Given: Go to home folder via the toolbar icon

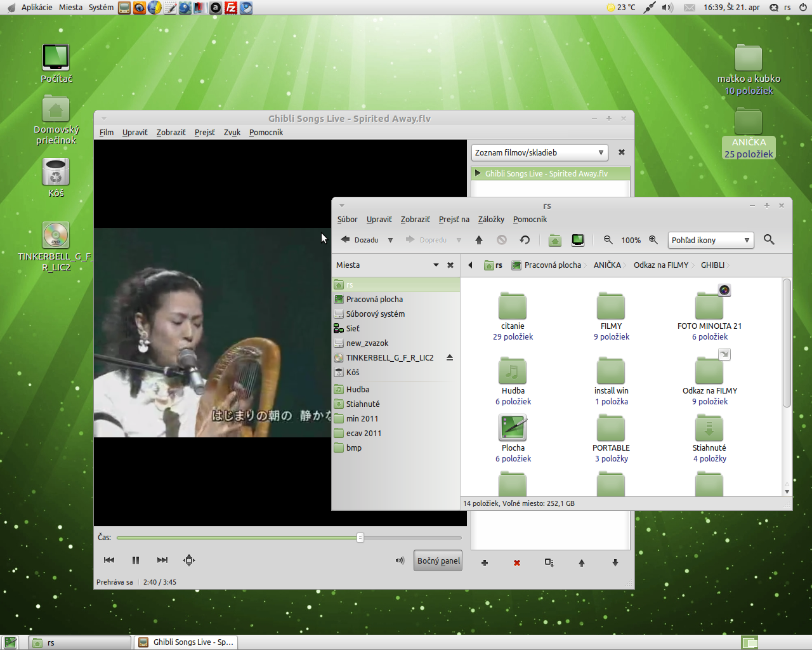Looking at the screenshot, I should (x=555, y=240).
